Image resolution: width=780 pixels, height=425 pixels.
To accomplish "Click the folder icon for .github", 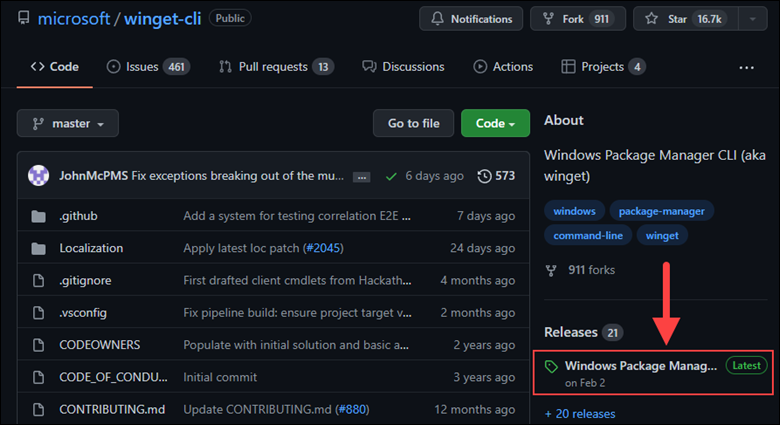I will 38,216.
